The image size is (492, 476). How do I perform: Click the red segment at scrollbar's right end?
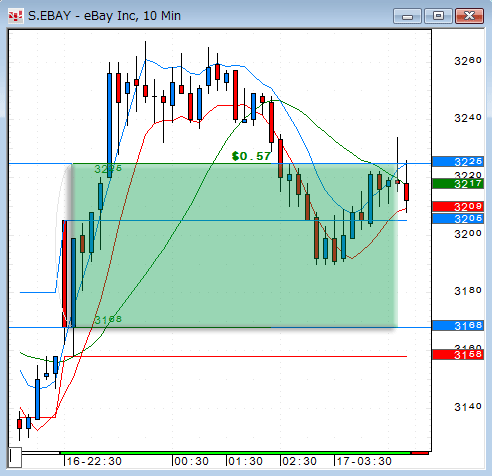coord(420,453)
